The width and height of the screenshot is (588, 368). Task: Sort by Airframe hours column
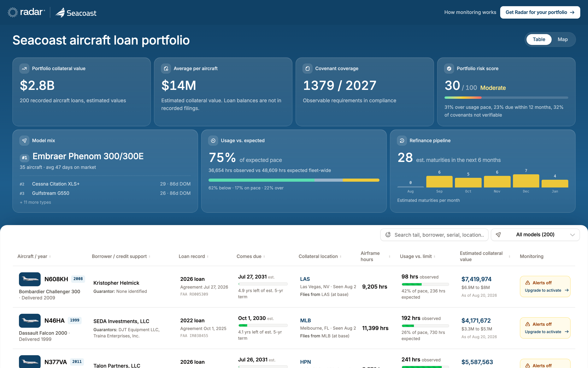click(375, 256)
